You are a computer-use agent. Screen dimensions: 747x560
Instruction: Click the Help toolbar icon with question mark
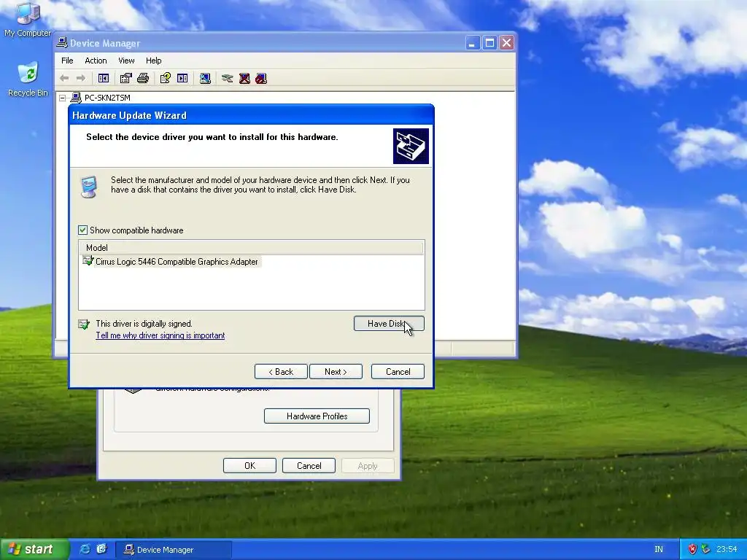166,78
